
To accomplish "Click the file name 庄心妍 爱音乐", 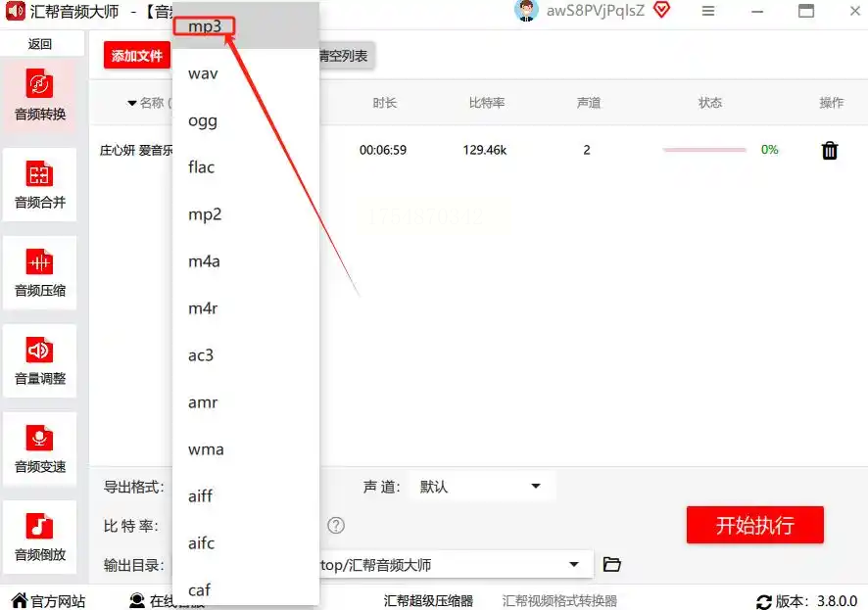I will pos(136,150).
